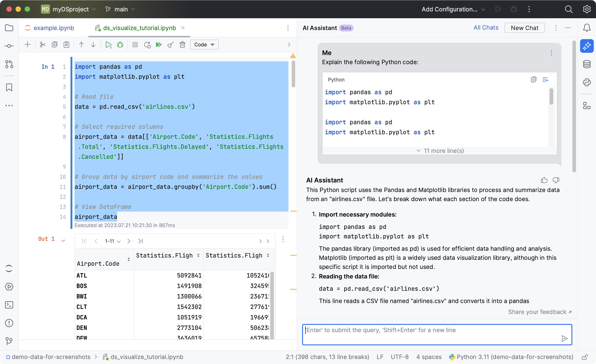Click the chat input text field

(x=437, y=334)
